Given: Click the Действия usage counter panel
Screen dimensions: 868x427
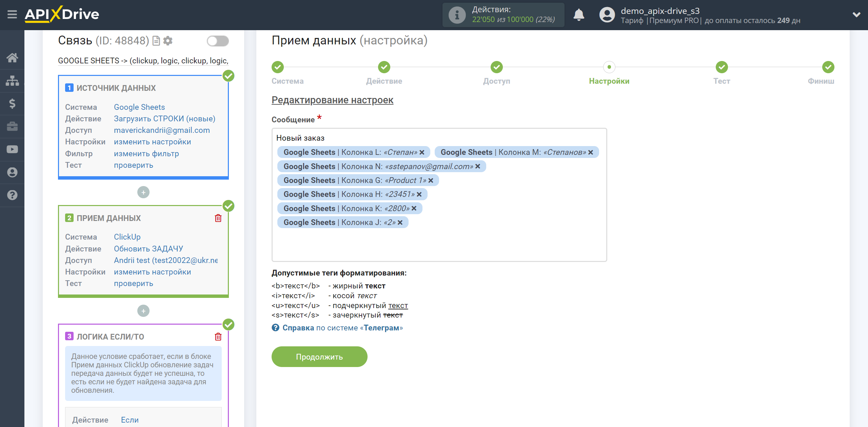Looking at the screenshot, I should coord(504,15).
